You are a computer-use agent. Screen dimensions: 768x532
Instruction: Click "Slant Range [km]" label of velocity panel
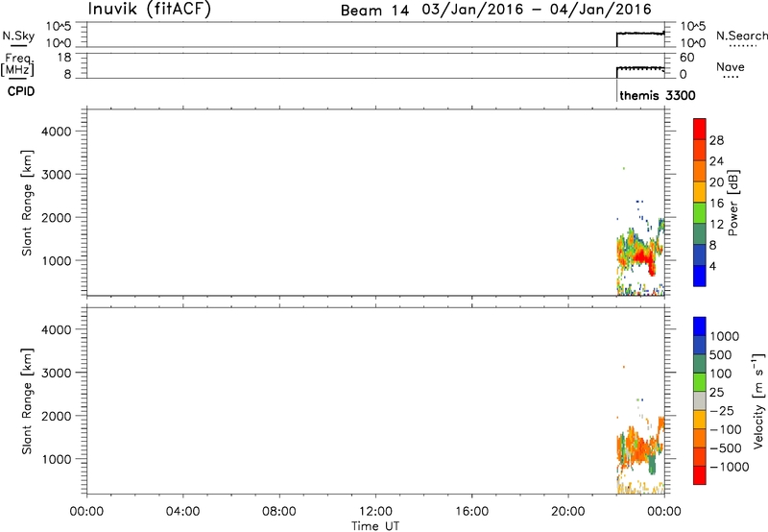(27, 401)
